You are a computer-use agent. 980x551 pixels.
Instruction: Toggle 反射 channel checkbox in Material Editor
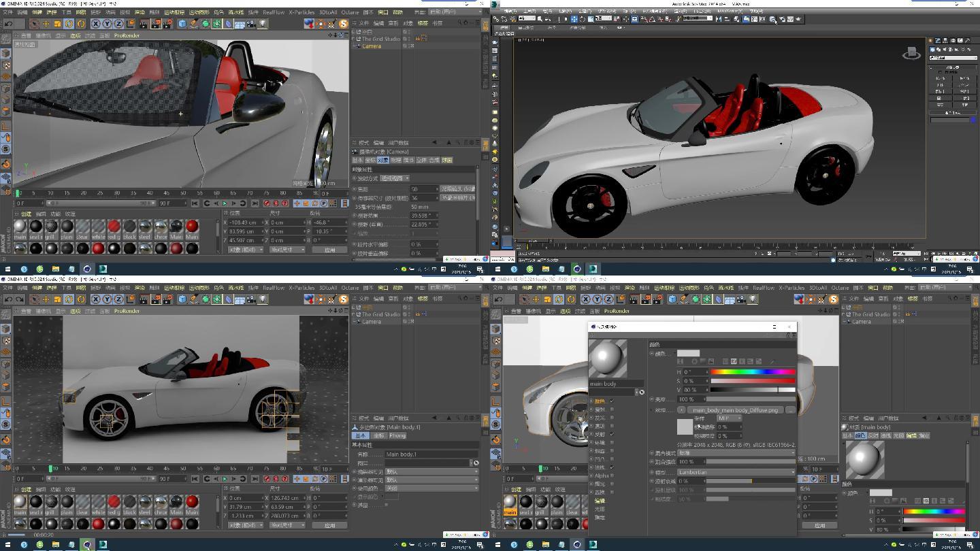(x=612, y=434)
